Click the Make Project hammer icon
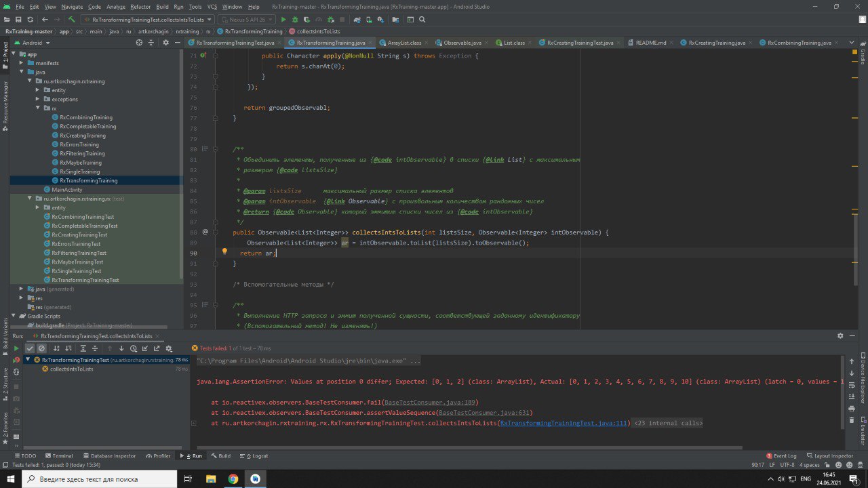868x488 pixels. point(71,20)
